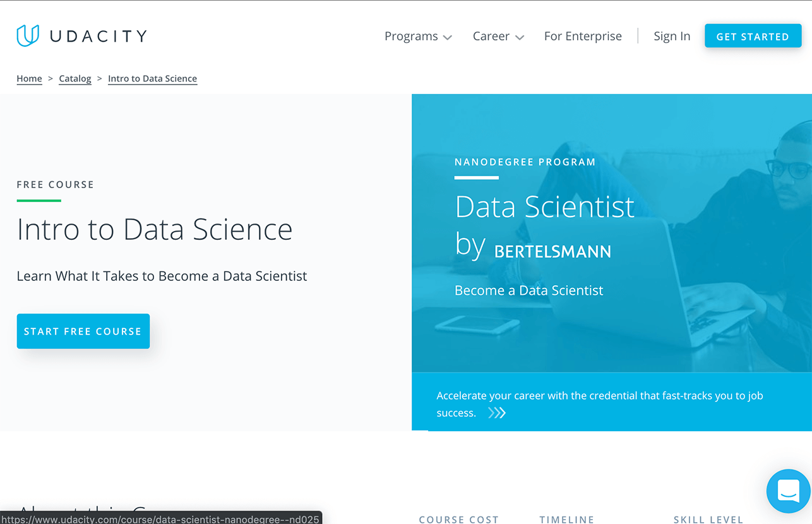This screenshot has width=812, height=524.
Task: Open the Catalog breadcrumb link
Action: 75,78
